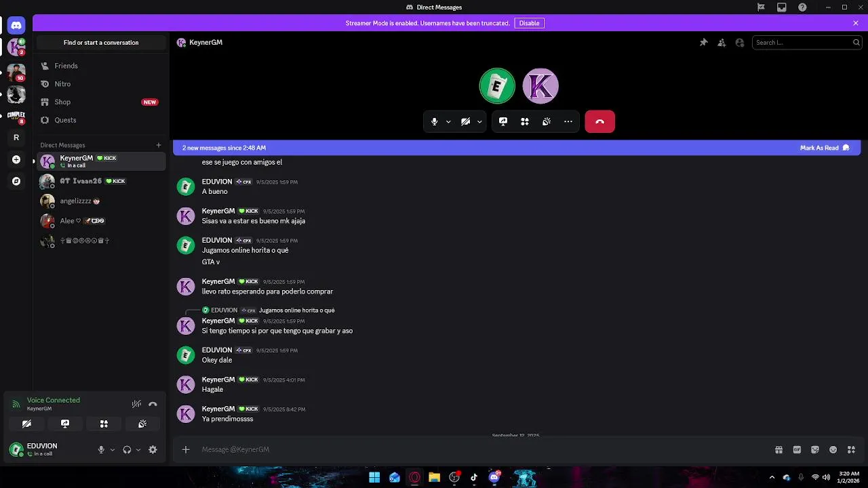
Task: Open microphone options arrow in call controls
Action: coord(448,122)
